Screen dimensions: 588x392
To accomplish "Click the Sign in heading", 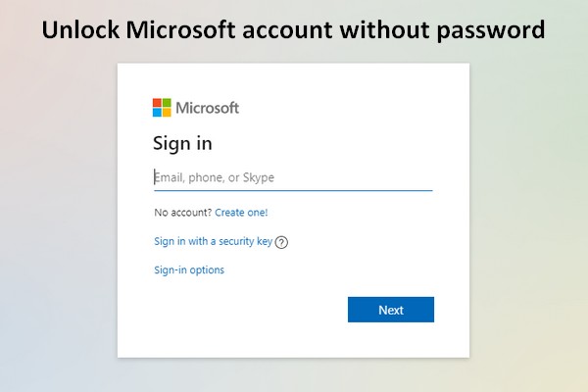I will click(x=182, y=144).
